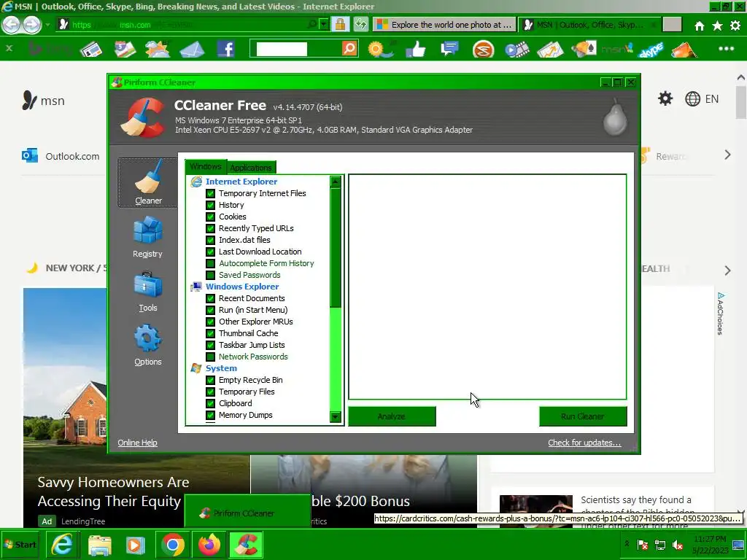The height and width of the screenshot is (560, 747).
Task: Launch Google Chrome from taskbar
Action: tap(172, 544)
